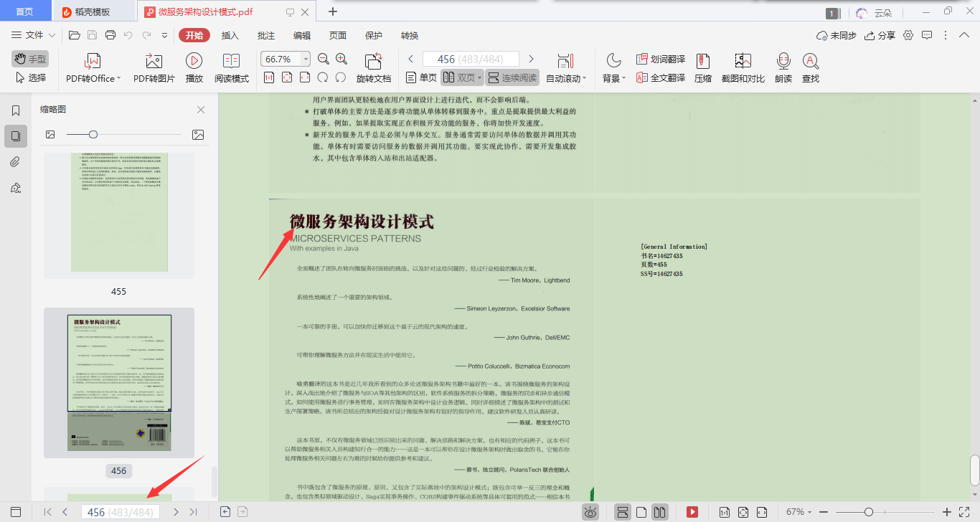Toggle 连续阅读 continuous reading
The width and height of the screenshot is (980, 522).
point(512,77)
